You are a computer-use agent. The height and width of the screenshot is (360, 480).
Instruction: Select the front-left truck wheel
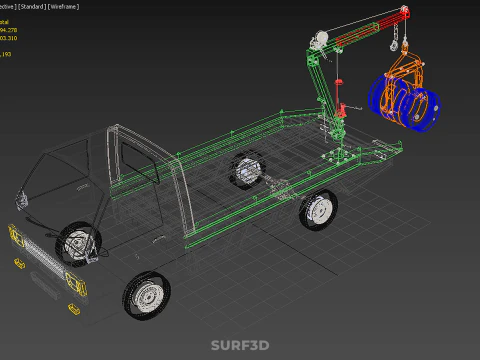pos(78,244)
